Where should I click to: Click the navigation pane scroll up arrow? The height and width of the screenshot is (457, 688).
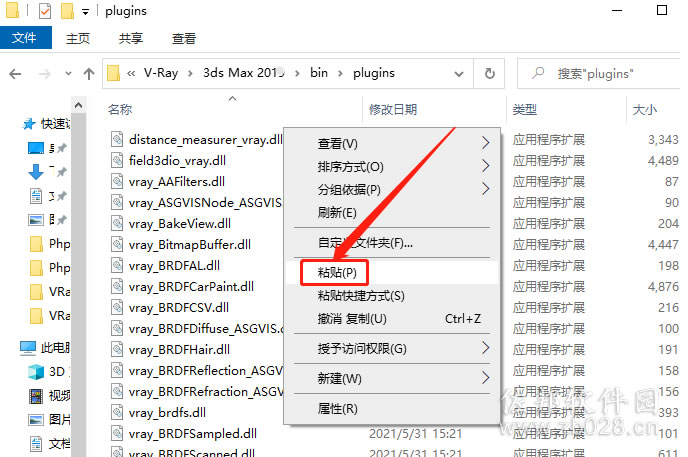coord(78,105)
